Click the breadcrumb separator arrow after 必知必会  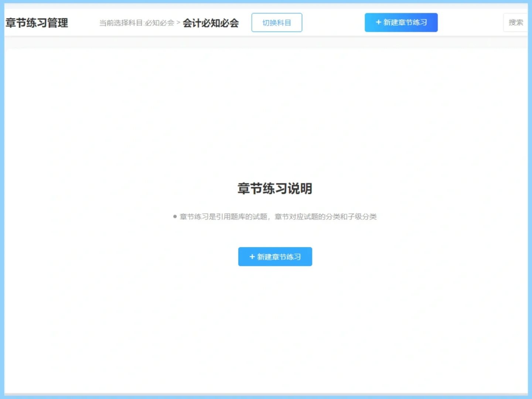click(x=178, y=23)
